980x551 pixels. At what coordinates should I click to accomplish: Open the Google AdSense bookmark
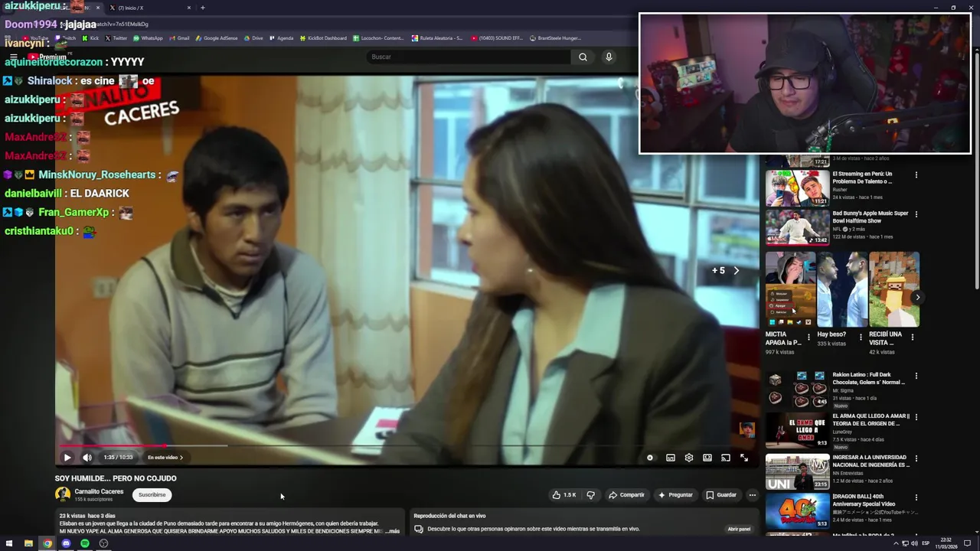pos(217,38)
